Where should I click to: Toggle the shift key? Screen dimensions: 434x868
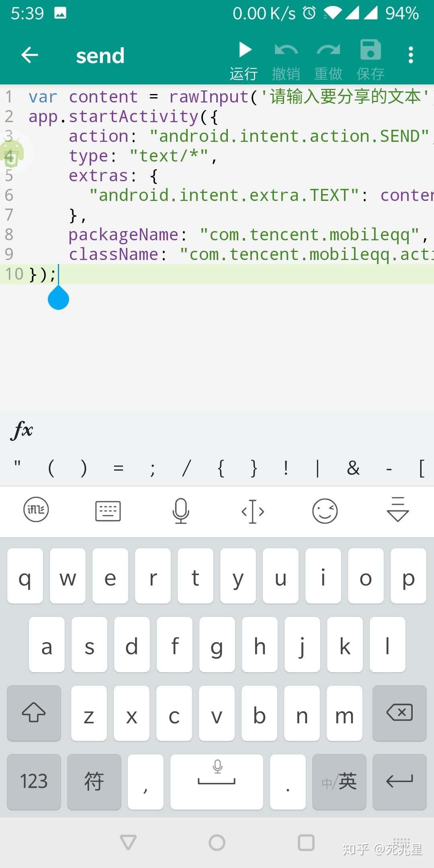coord(34,713)
